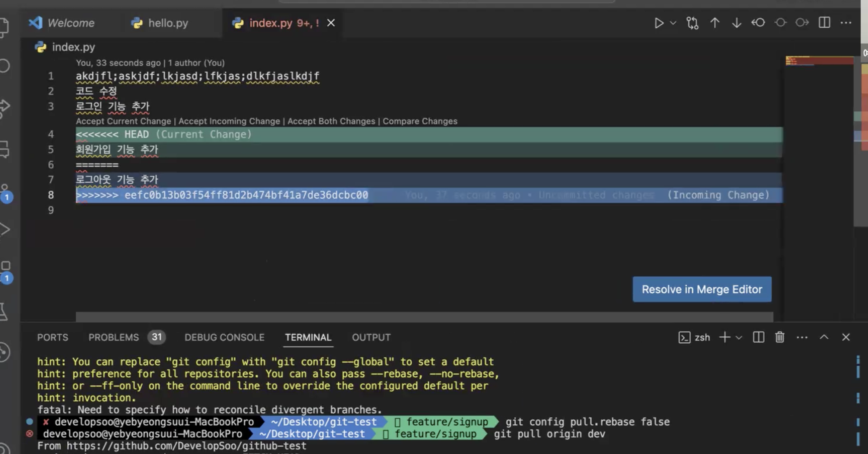Open the hello.py editor tab
This screenshot has height=454, width=868.
pyautogui.click(x=168, y=23)
